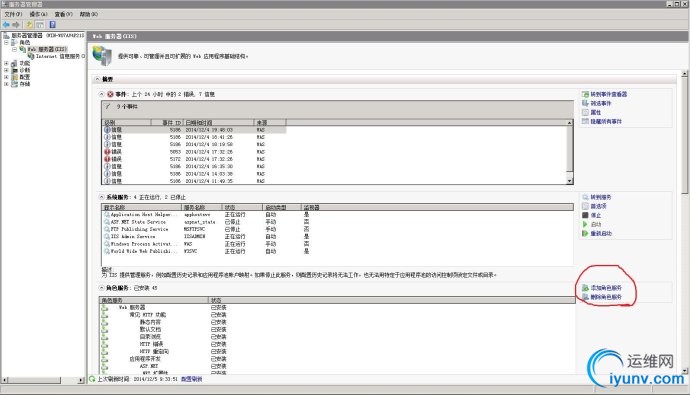The height and width of the screenshot is (395, 690).
Task: Select the Application Host Helper service row
Action: pos(338,215)
